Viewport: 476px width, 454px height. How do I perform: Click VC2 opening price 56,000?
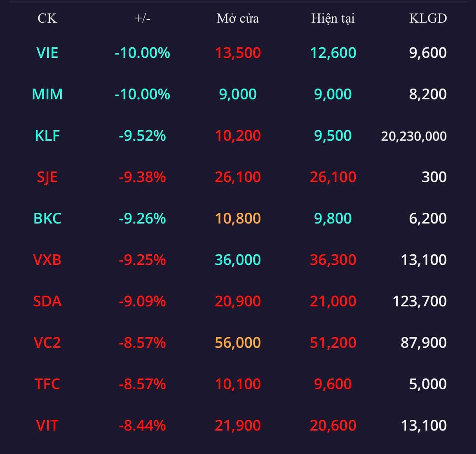pyautogui.click(x=238, y=343)
